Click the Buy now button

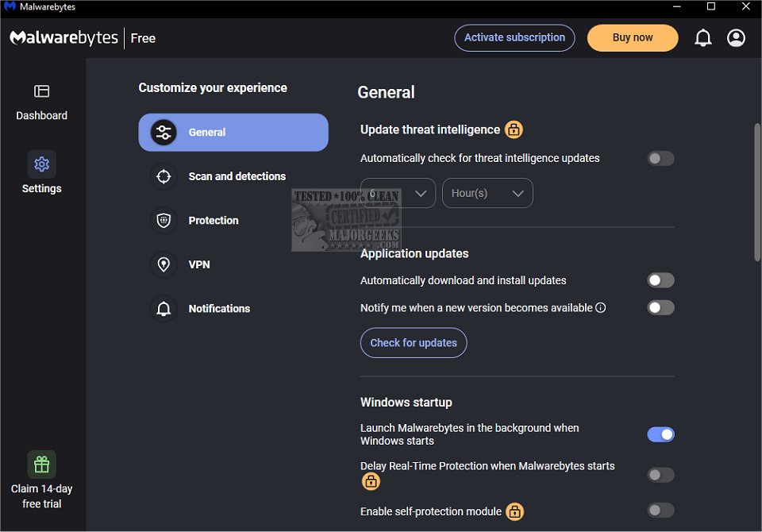pos(633,37)
